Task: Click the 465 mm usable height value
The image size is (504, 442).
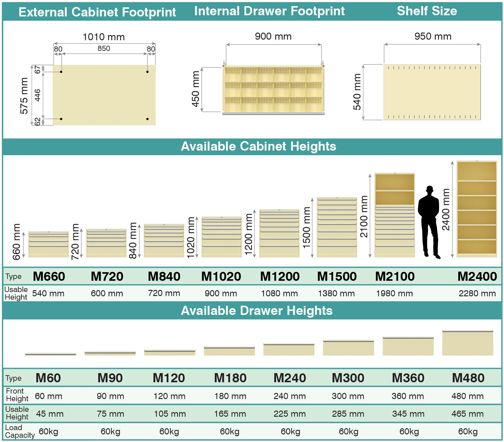Action: click(468, 414)
